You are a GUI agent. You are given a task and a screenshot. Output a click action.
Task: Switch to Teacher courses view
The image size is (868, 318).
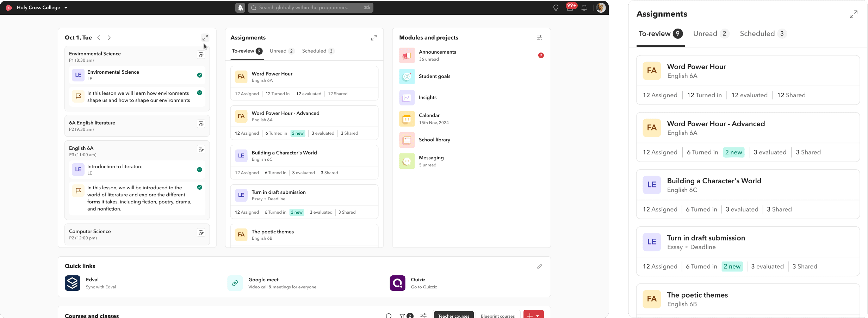pos(454,316)
